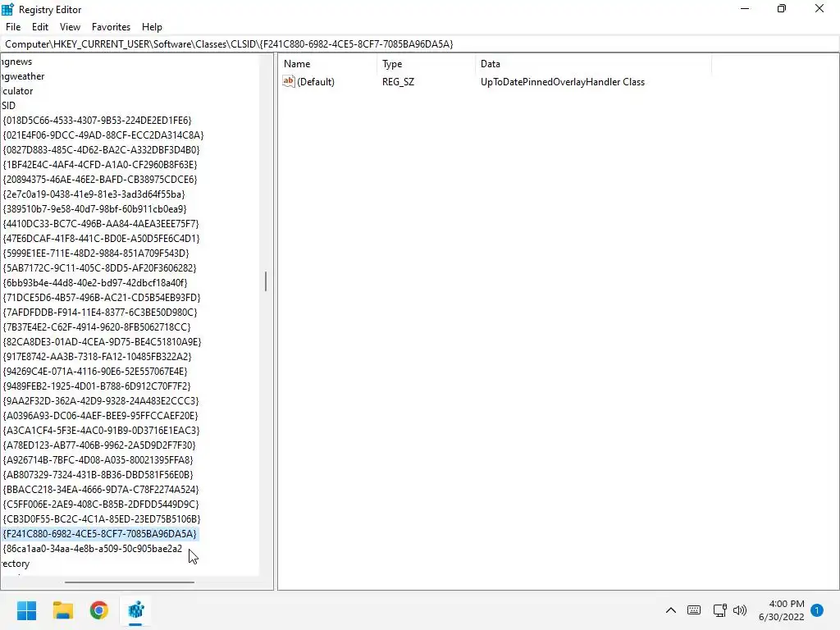Select key {5AB7172C-9C11-405C-8DD5-AF20F3606282}
Viewport: 840px width, 630px height.
pos(99,268)
